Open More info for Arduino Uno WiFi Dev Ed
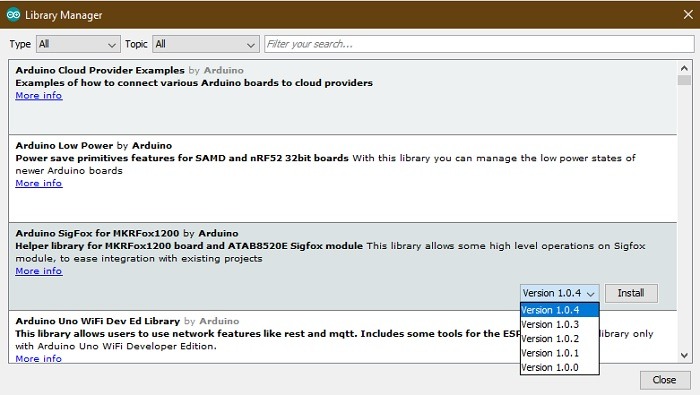The image size is (700, 395). (x=39, y=358)
